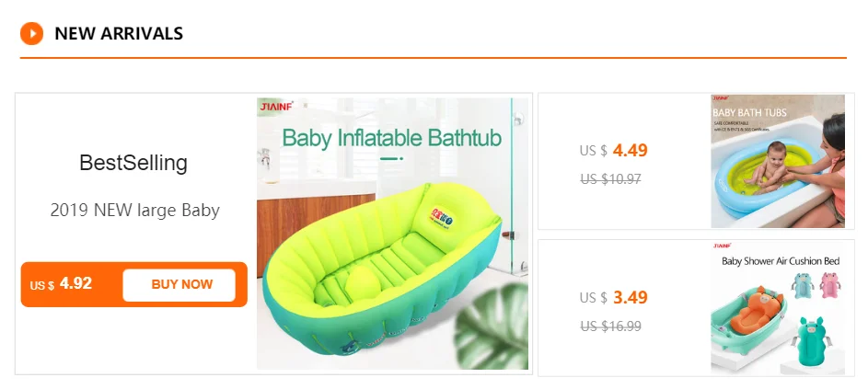The height and width of the screenshot is (389, 868).
Task: Click the '2019 NEW large Baby' product name
Action: [134, 211]
